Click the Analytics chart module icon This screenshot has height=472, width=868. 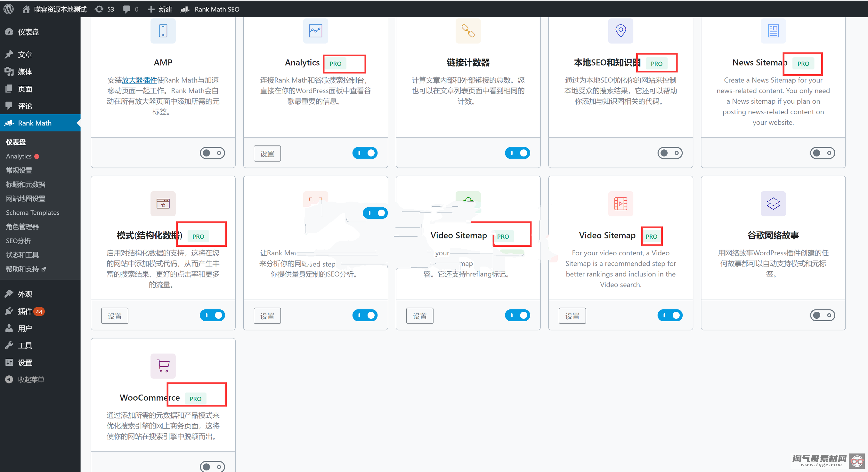[315, 31]
